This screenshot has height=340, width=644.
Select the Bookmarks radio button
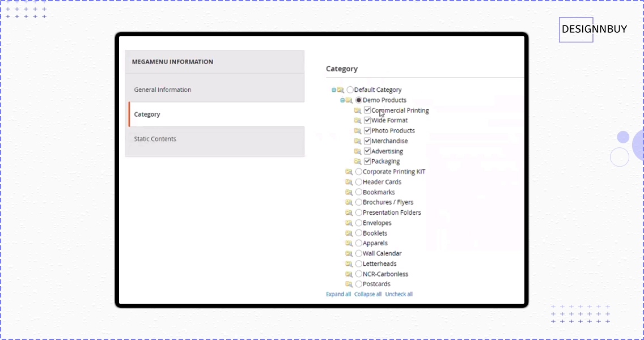pyautogui.click(x=359, y=192)
